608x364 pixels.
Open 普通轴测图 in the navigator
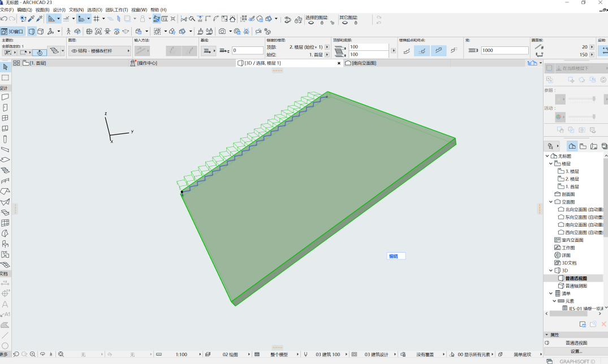coord(576,285)
